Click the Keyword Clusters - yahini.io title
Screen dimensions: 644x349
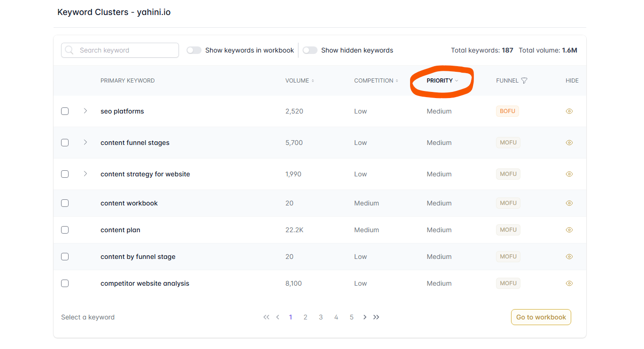point(114,12)
